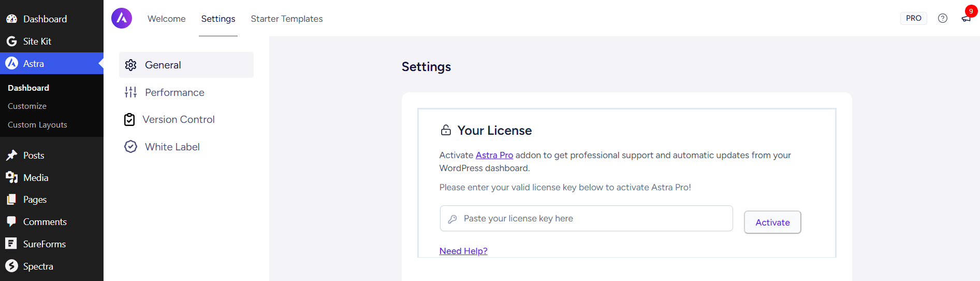Click the PRO badge button

pos(913,18)
